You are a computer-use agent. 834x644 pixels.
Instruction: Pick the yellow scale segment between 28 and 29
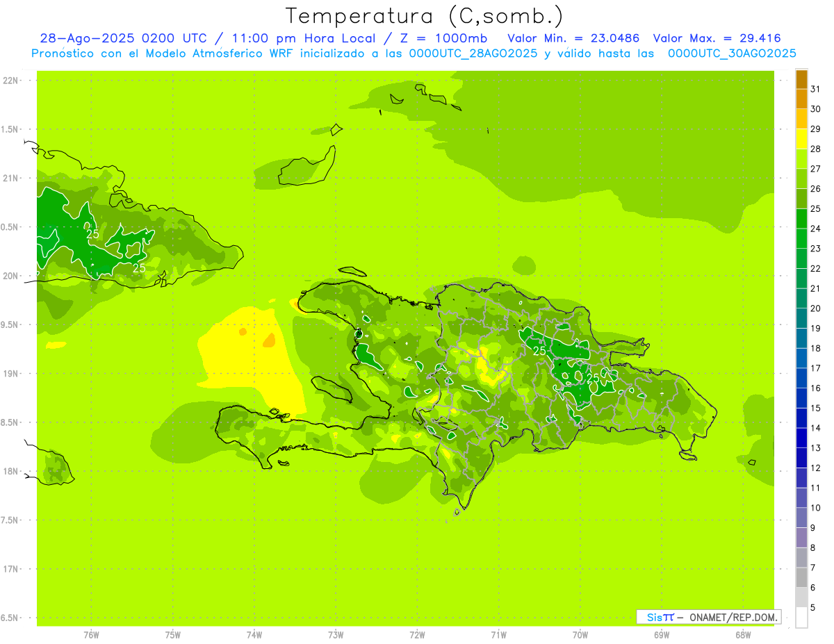pos(801,139)
